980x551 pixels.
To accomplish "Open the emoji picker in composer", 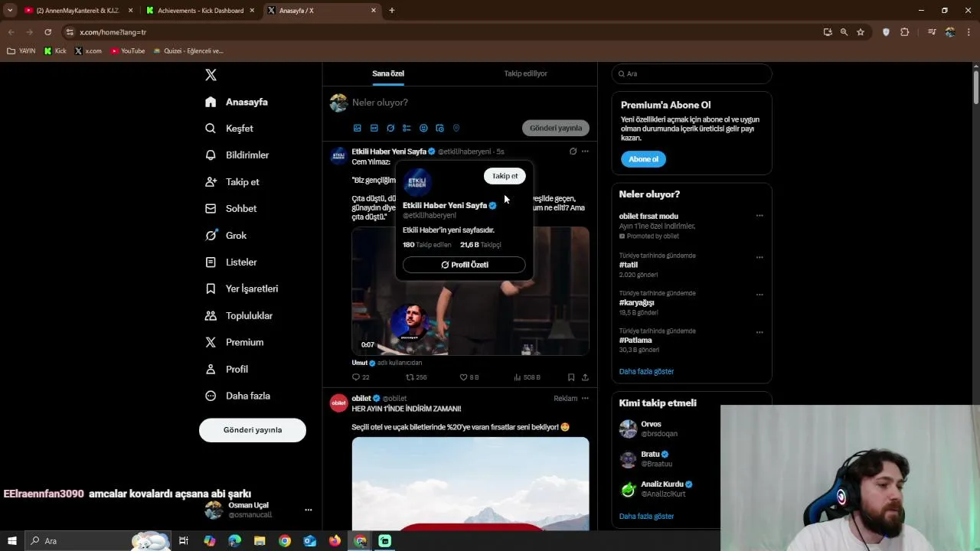I will [x=423, y=128].
